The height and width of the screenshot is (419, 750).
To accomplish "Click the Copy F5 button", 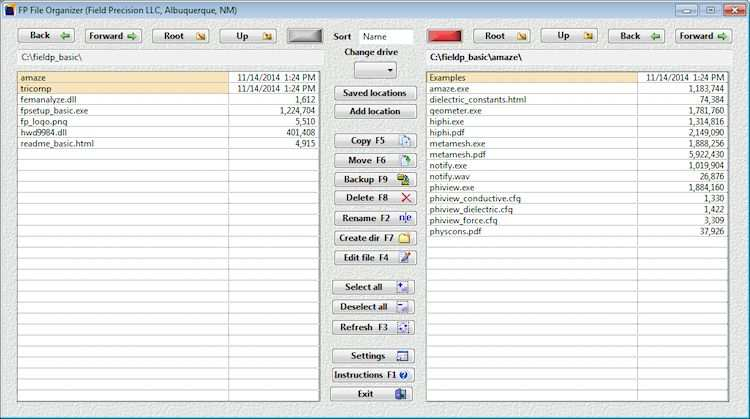I will [374, 141].
